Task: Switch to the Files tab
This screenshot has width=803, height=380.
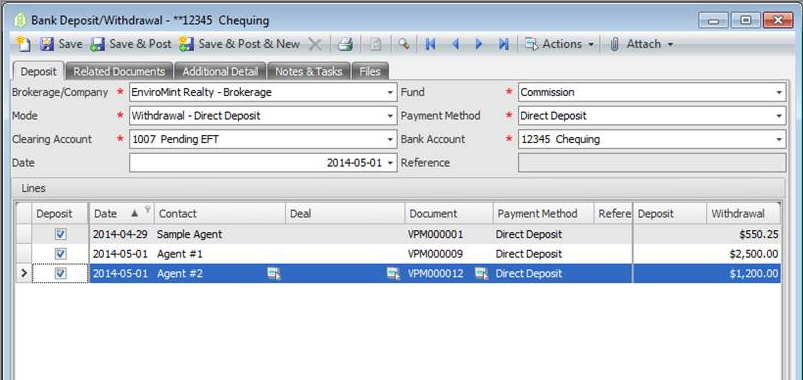Action: [x=370, y=72]
